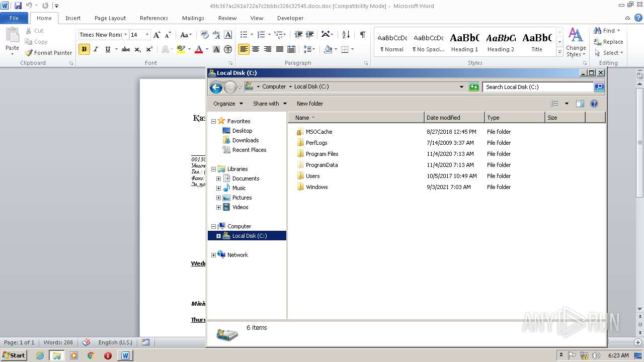Toggle Italic formatting in Word ribbon
The width and height of the screenshot is (644, 362).
click(x=96, y=49)
